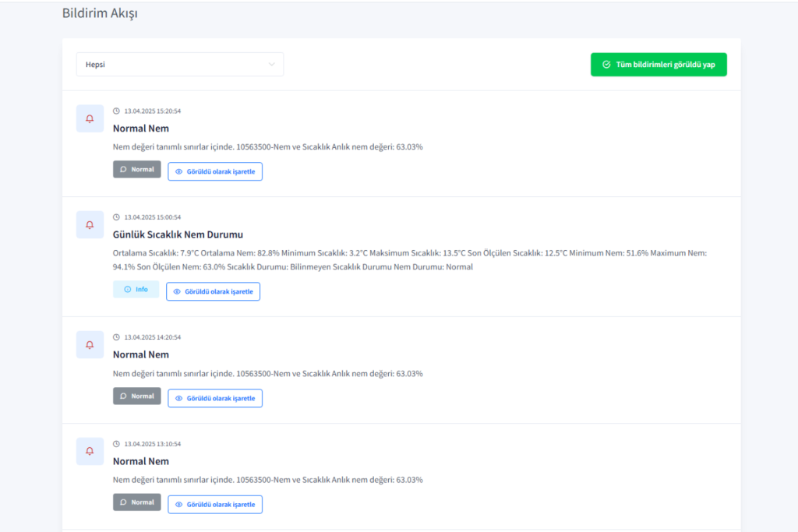Click clock icon beside 13.04.2025 14:20:54 timestamp
Screen dimensions: 798x532
tap(117, 337)
